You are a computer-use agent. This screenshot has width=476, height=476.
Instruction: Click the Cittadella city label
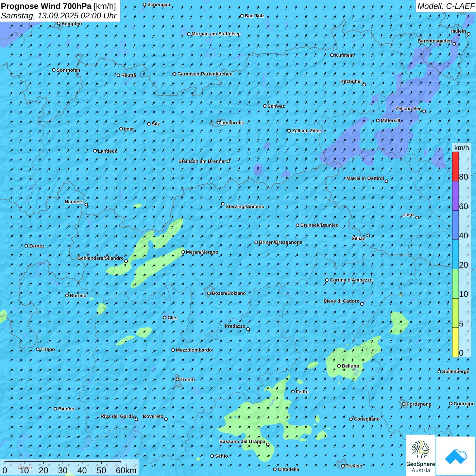tap(288, 469)
